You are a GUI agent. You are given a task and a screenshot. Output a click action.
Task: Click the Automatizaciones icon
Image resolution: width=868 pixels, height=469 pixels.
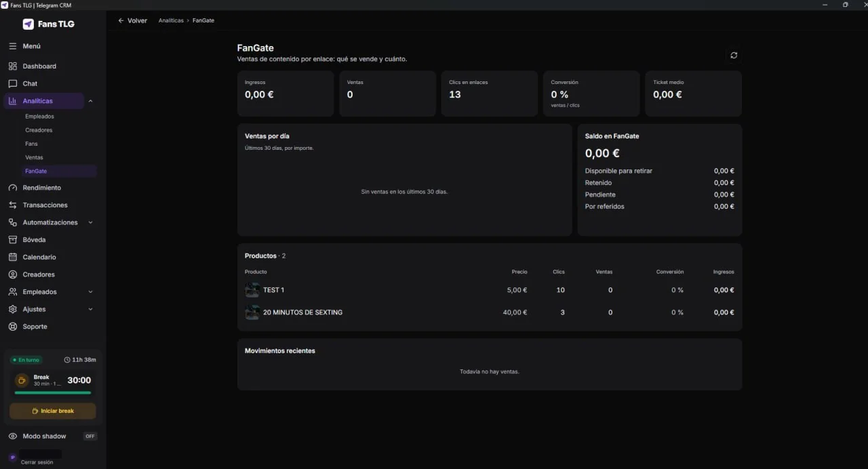[x=13, y=222]
